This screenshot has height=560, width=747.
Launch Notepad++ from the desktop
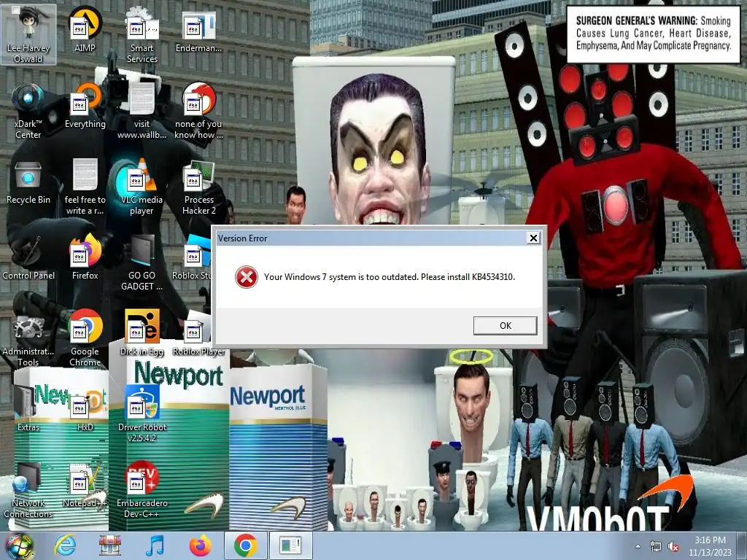[x=85, y=486]
